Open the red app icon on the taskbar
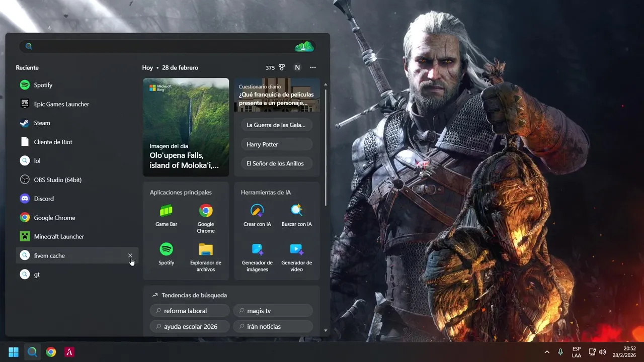Screen dimensions: 644x362 point(69,352)
